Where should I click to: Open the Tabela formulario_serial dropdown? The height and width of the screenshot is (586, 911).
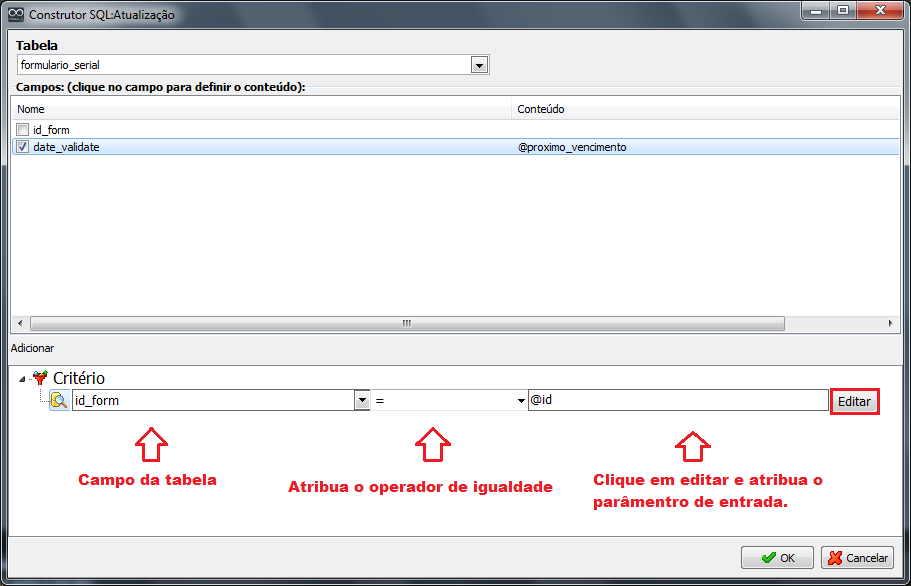click(x=479, y=65)
